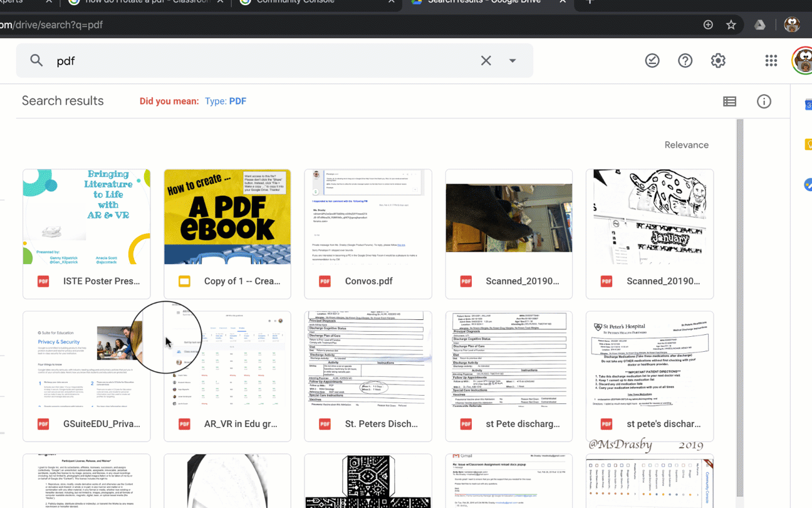
Task: Select the Convos.pdf file
Action: point(368,234)
